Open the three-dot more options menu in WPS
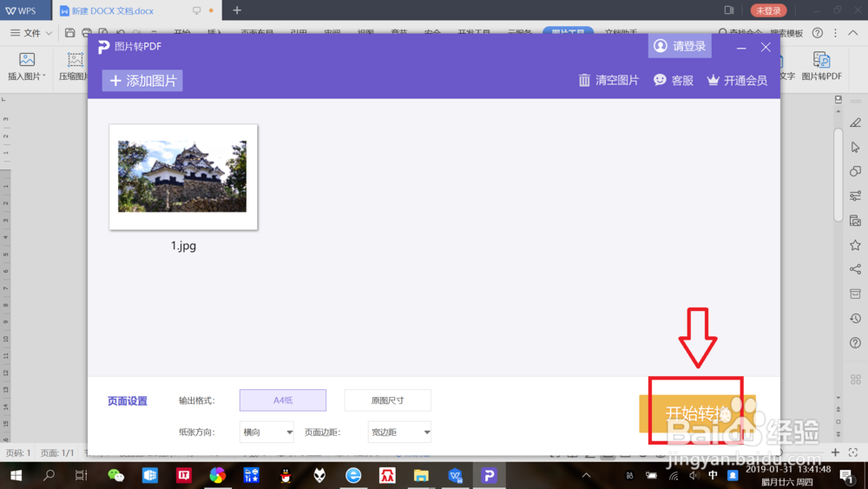Screen dimensions: 868x489 coord(835,33)
